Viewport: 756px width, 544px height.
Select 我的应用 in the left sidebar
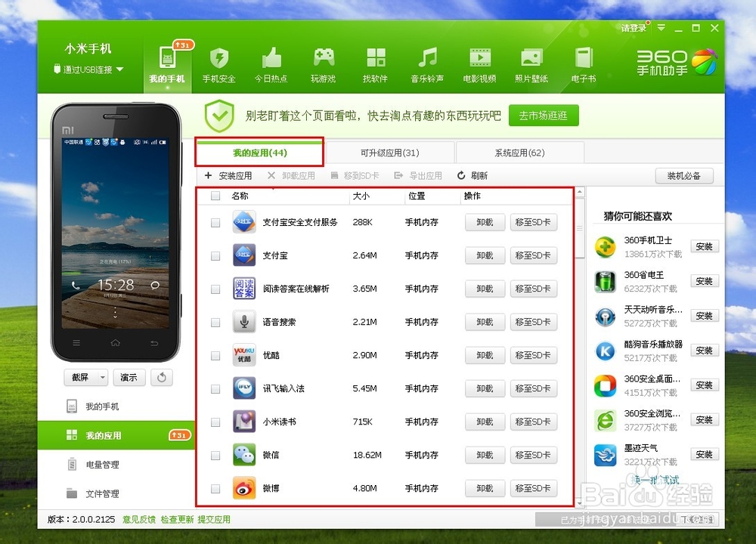pyautogui.click(x=116, y=435)
